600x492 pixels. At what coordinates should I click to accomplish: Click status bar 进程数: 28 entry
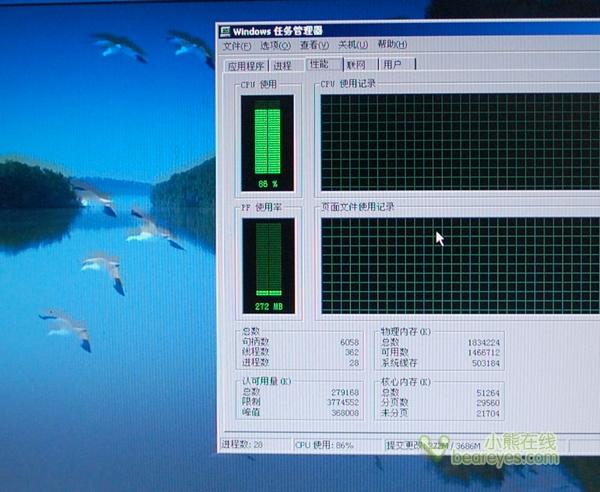[x=242, y=444]
